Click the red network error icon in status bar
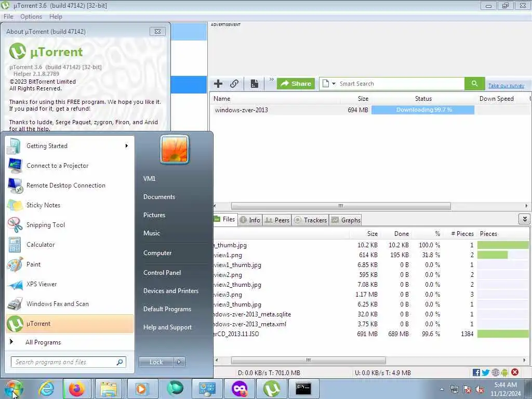This screenshot has width=532, height=399. (515, 372)
